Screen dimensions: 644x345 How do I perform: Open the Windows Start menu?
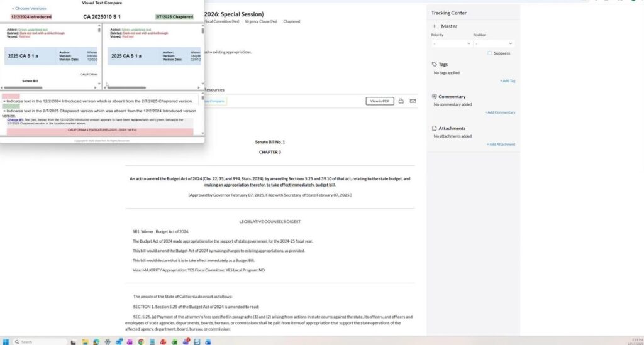tap(6, 341)
